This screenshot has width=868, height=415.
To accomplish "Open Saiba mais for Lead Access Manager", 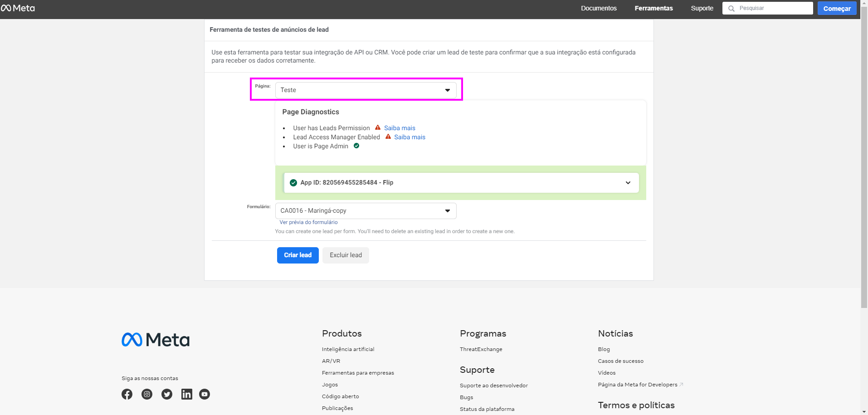I will pos(410,137).
